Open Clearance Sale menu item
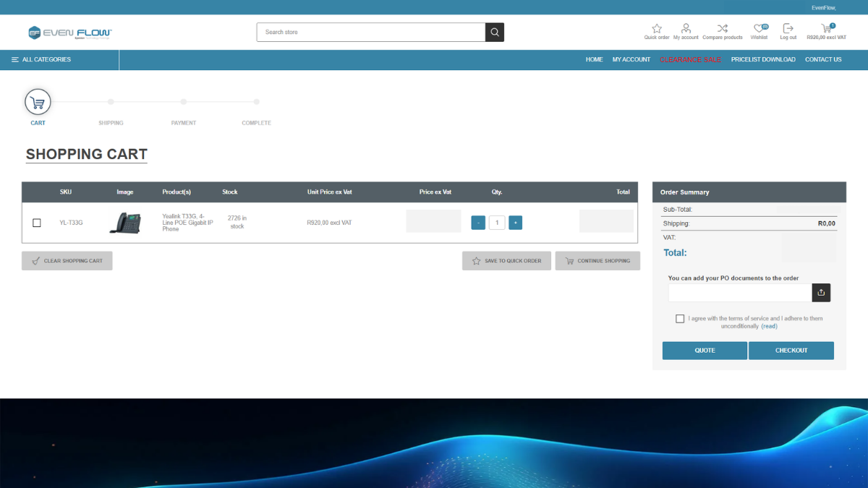 [691, 59]
